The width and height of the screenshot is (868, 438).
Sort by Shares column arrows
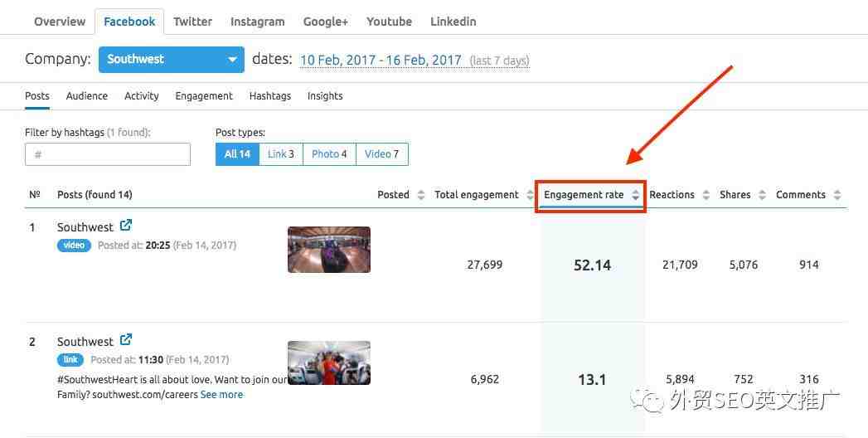(762, 195)
